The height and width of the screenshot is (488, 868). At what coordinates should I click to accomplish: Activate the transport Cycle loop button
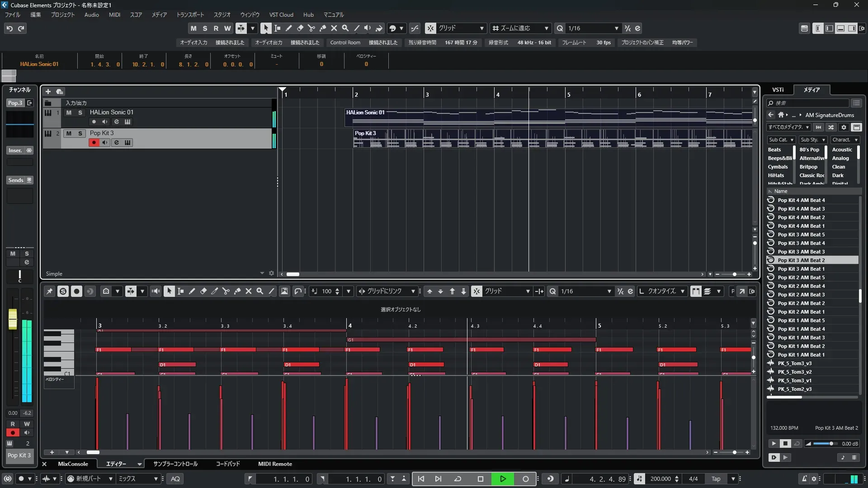458,479
